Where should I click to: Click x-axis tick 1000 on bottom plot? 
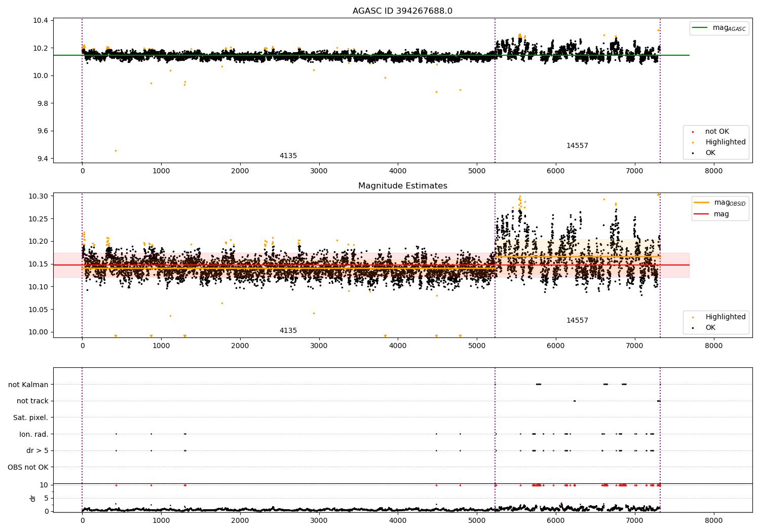(x=161, y=520)
